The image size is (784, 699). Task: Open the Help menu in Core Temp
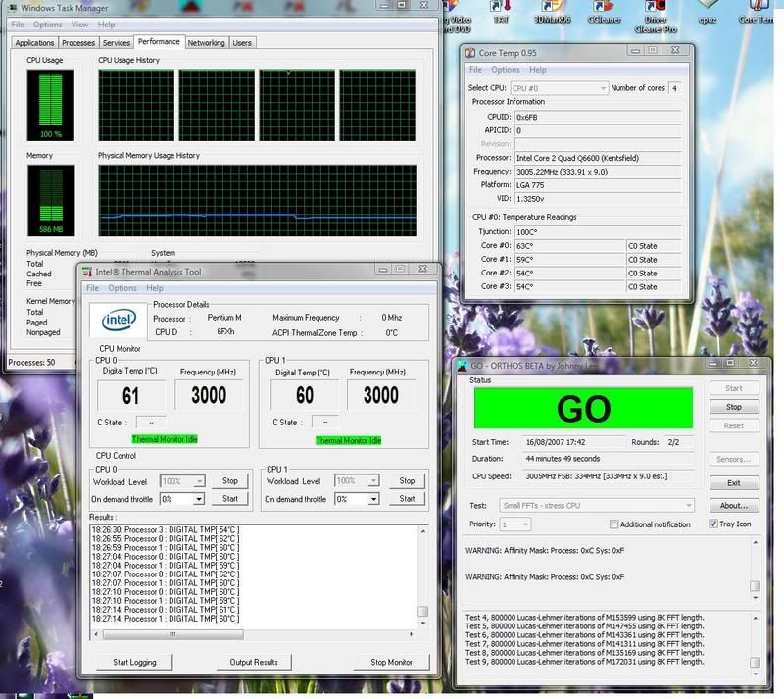[x=537, y=70]
